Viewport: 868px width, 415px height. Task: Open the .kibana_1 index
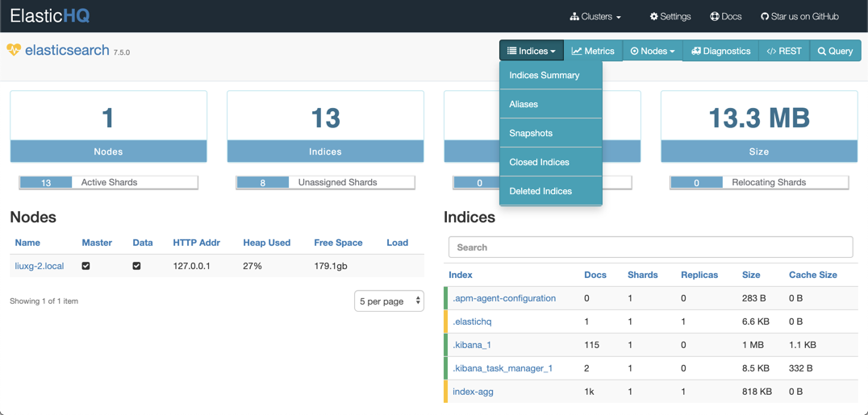point(472,345)
